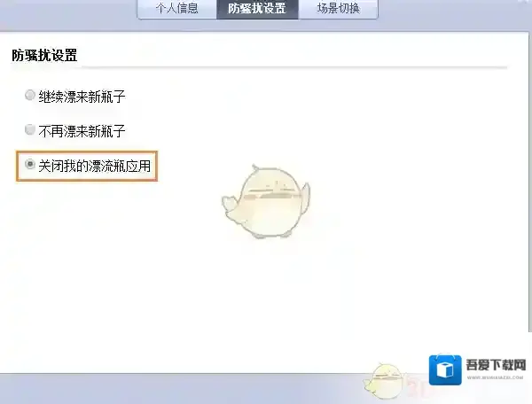
Task: Click the website URL under 吾爱下载网
Action: 495,377
